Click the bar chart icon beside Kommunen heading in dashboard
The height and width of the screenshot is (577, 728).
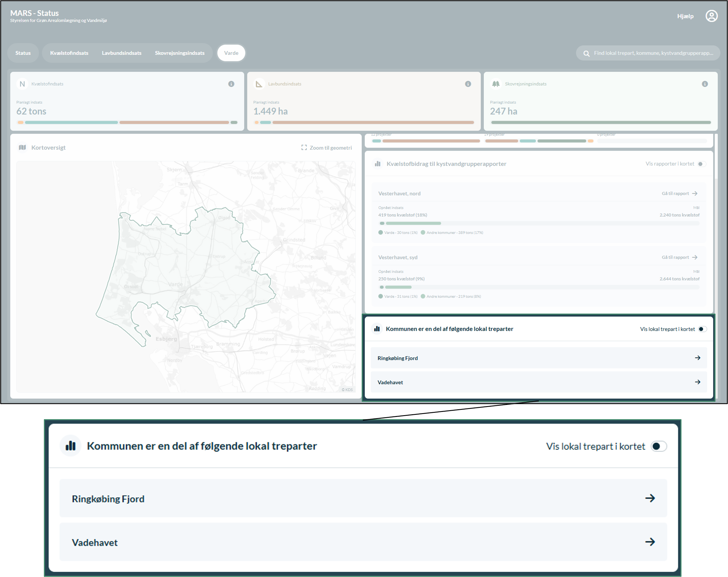click(377, 328)
